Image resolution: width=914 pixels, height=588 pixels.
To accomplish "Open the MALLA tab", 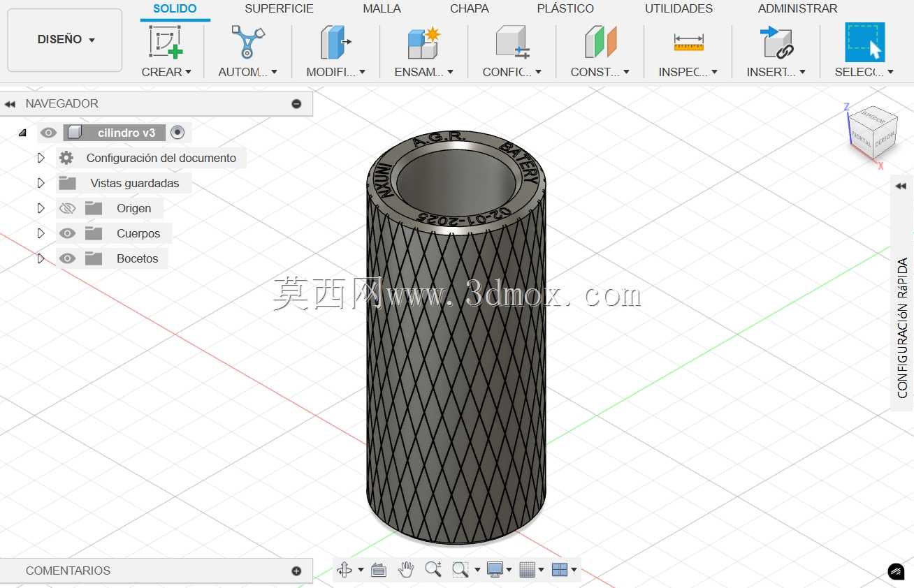I will [382, 9].
